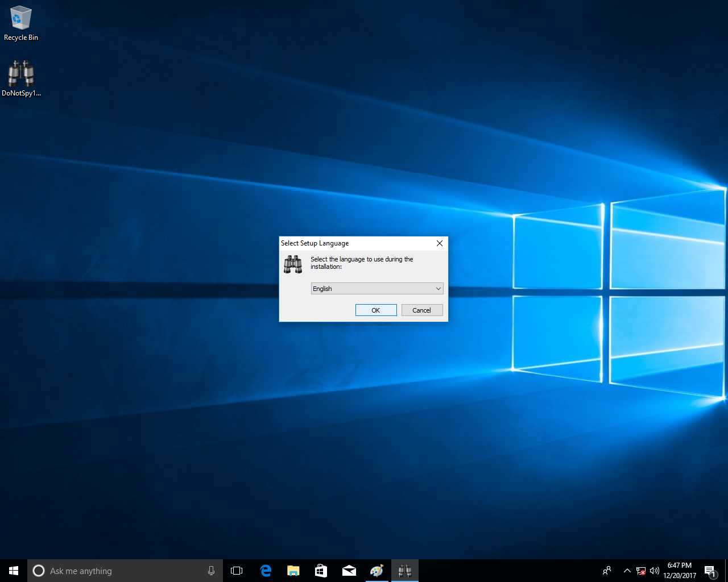
Task: Select the DoNotSpy setup taskbar button
Action: coord(404,571)
